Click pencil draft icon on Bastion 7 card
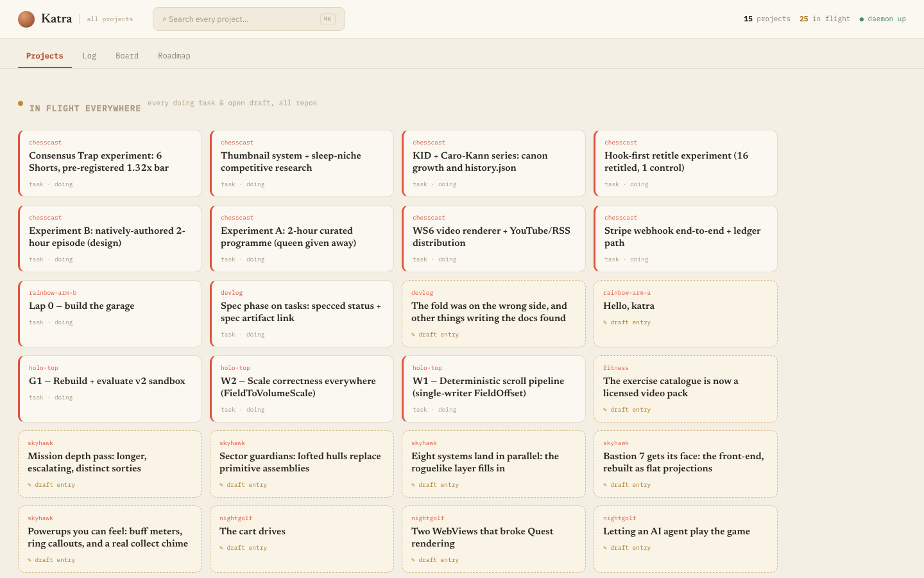 [605, 485]
